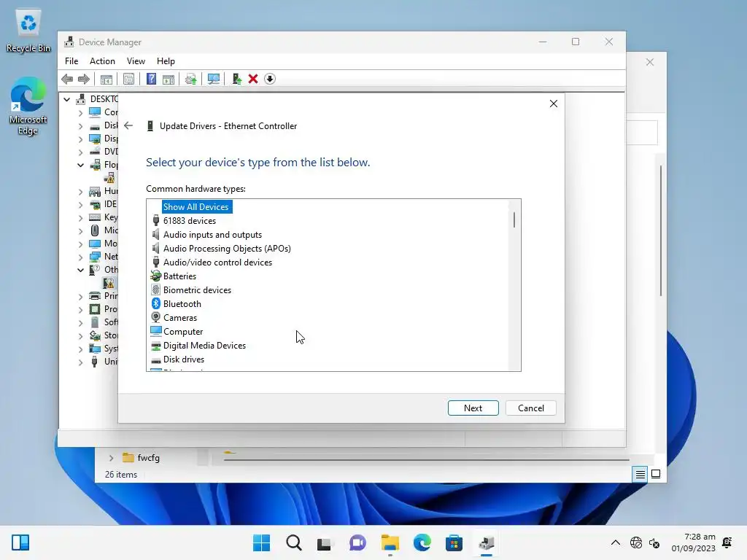Click the Update Driver Software toolbar icon
This screenshot has width=747, height=560.
click(x=190, y=79)
